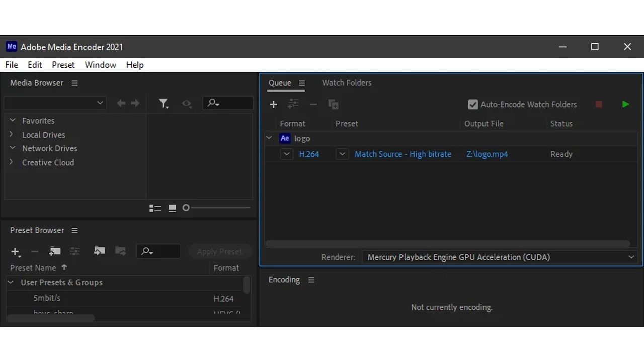
Task: Switch Media Browser to thumbnail view icon
Action: click(x=172, y=208)
